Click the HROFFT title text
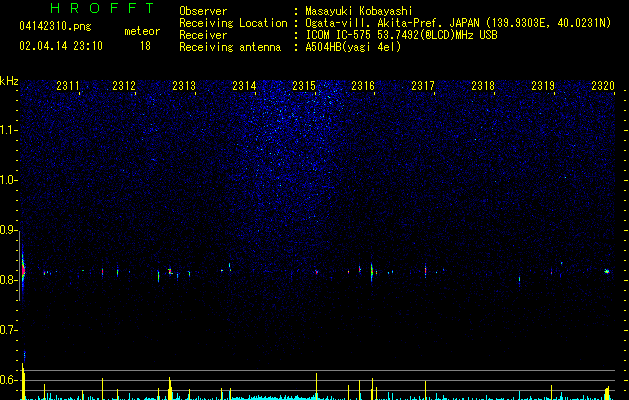Viewport: 629px width, 400px height. pyautogui.click(x=103, y=8)
